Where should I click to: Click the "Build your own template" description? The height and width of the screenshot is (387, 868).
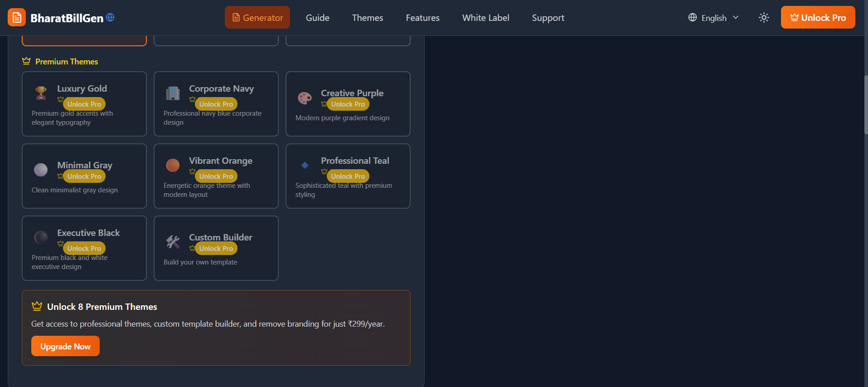click(x=200, y=262)
